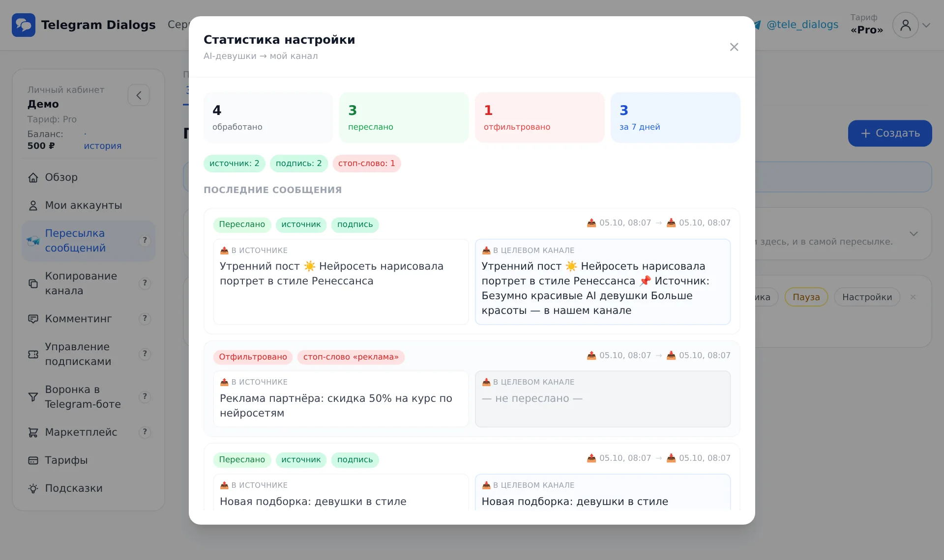Go to Маркетплейс in sidebar
The height and width of the screenshot is (560, 944).
[88, 432]
